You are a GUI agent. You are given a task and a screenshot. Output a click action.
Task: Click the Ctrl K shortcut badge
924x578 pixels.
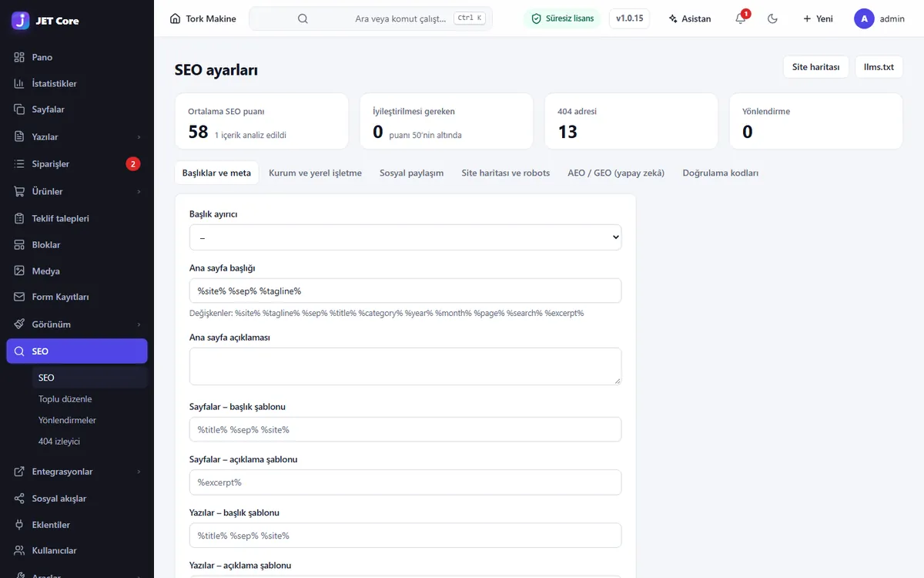470,18
